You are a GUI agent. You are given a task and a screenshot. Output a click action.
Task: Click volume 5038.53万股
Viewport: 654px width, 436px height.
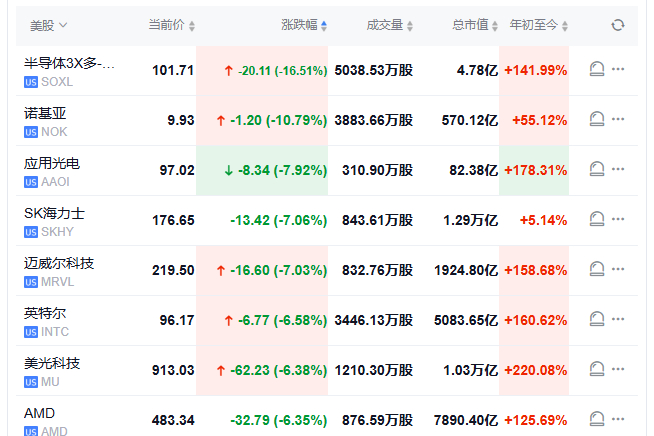(x=374, y=70)
